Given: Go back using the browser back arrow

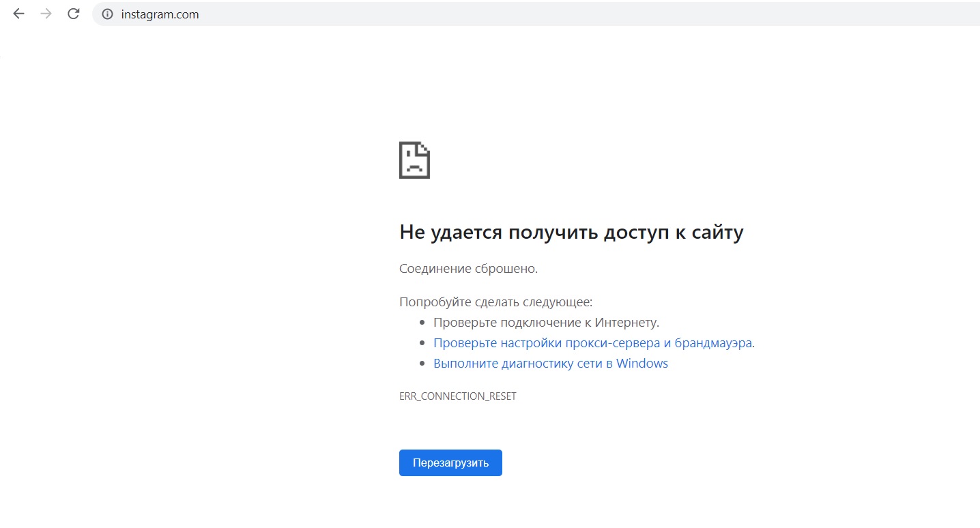Looking at the screenshot, I should tap(18, 14).
